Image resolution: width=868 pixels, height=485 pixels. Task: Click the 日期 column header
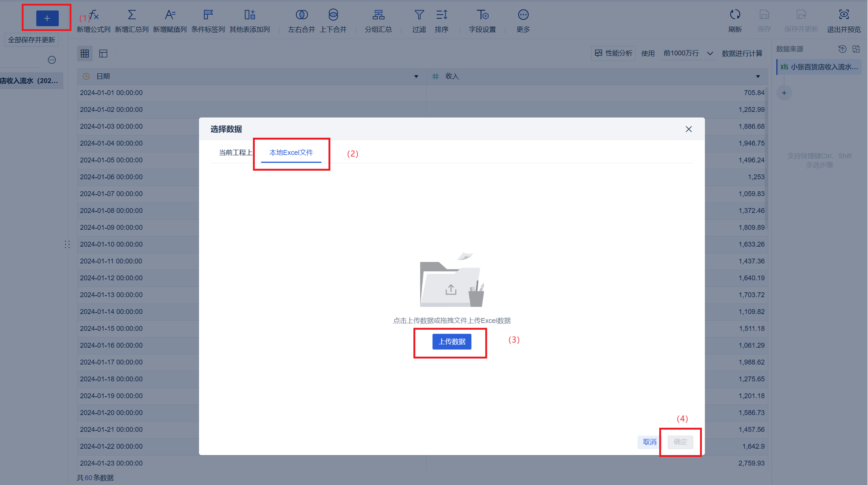pyautogui.click(x=251, y=76)
